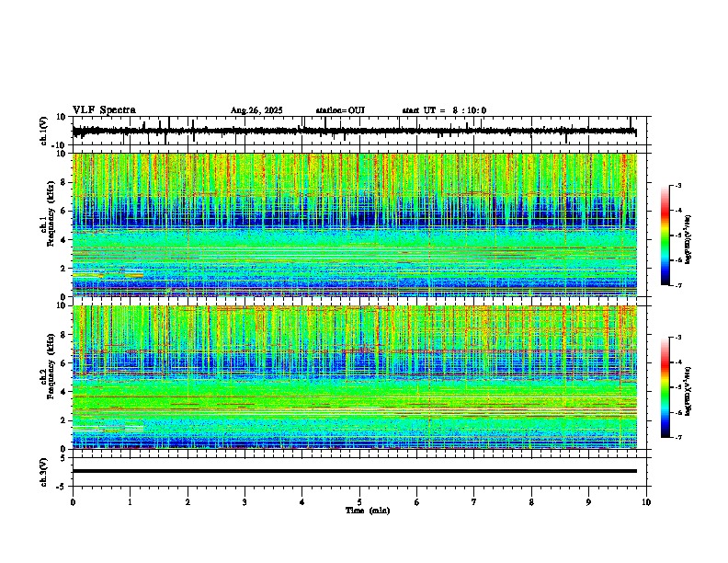Click the "9" tick on the time axis
Image resolution: width=728 pixels, height=563 pixels.
(x=588, y=502)
